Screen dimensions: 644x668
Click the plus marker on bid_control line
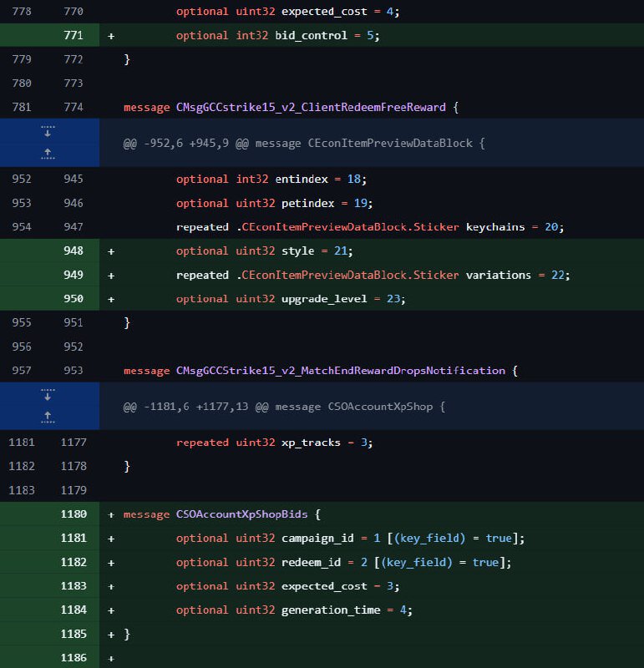(111, 36)
